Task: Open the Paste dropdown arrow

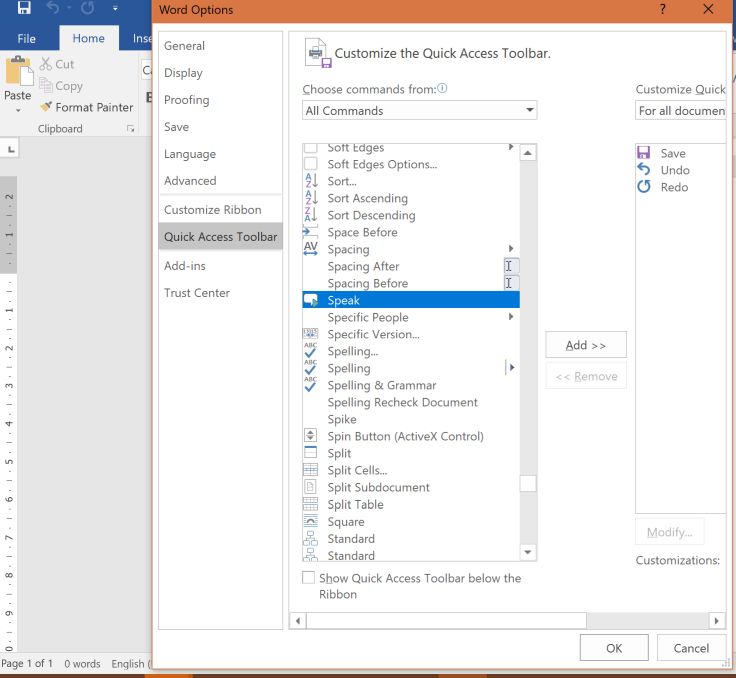Action: 18,111
